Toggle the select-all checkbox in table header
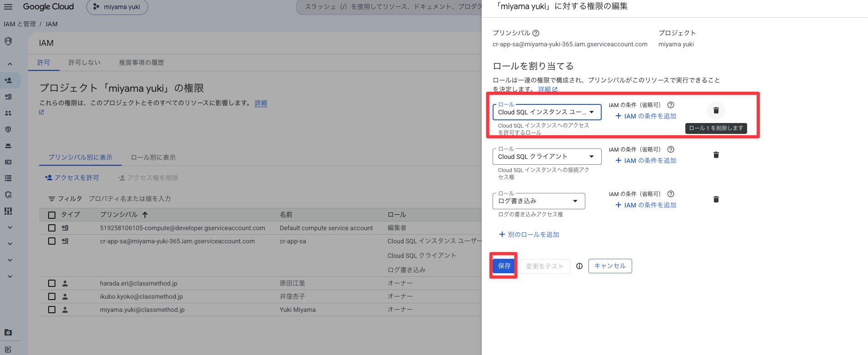The width and height of the screenshot is (868, 355). [x=52, y=215]
